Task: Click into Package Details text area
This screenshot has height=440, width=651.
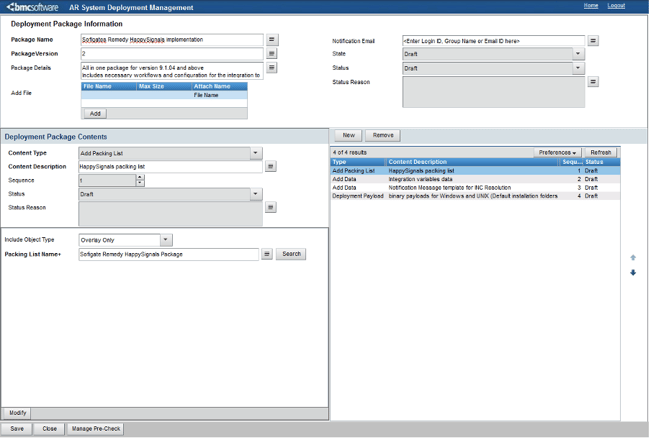Action: tap(172, 71)
